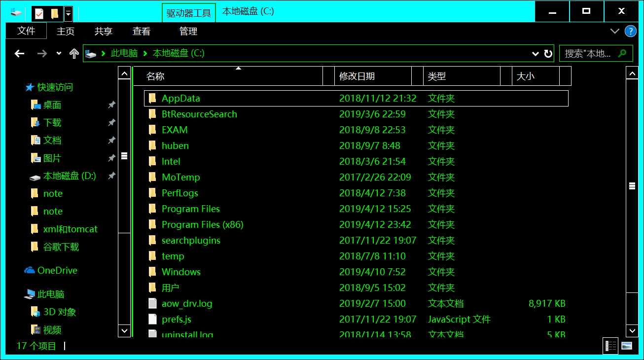Screen dimensions: 644x360
Task: Click the Properties icon in quick access toolbar
Action: point(39,13)
